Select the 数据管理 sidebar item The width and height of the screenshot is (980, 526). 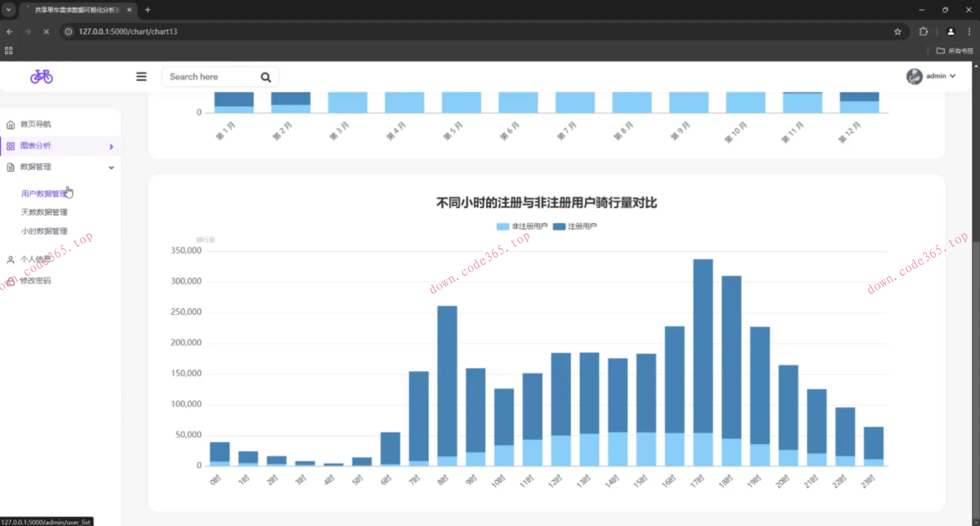[36, 166]
